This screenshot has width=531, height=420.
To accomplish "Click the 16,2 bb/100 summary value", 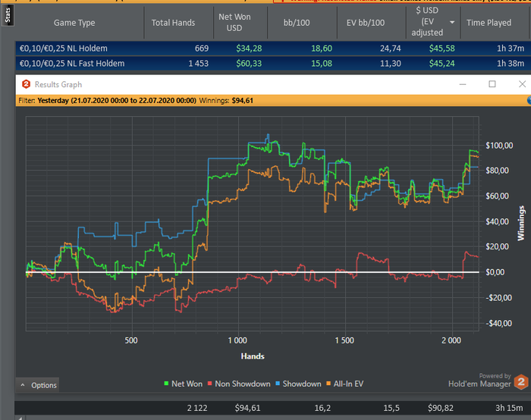I will (x=322, y=408).
